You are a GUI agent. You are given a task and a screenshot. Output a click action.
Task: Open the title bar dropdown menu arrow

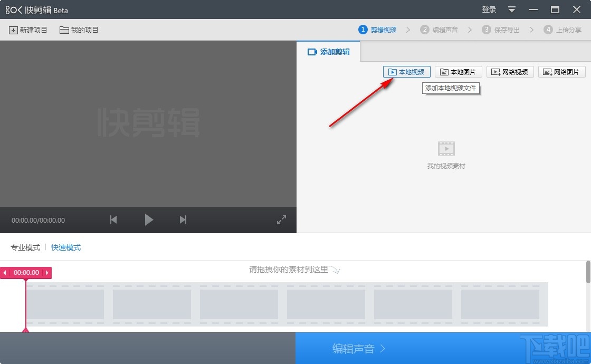click(511, 10)
